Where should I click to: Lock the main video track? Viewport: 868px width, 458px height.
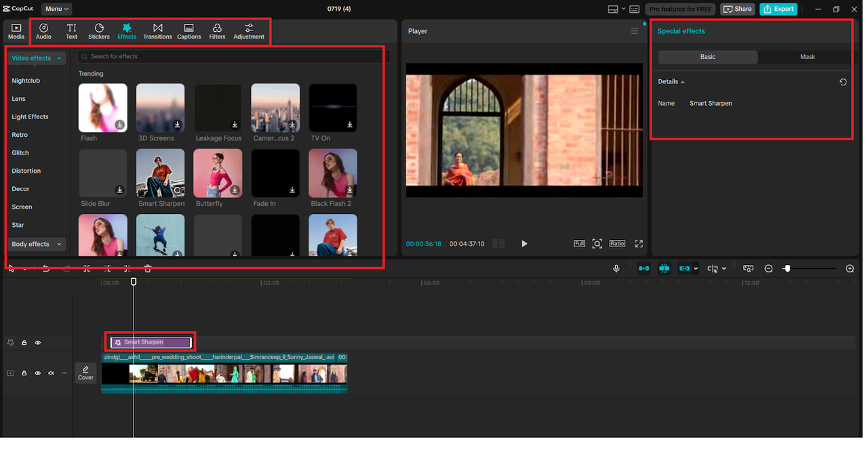point(24,373)
